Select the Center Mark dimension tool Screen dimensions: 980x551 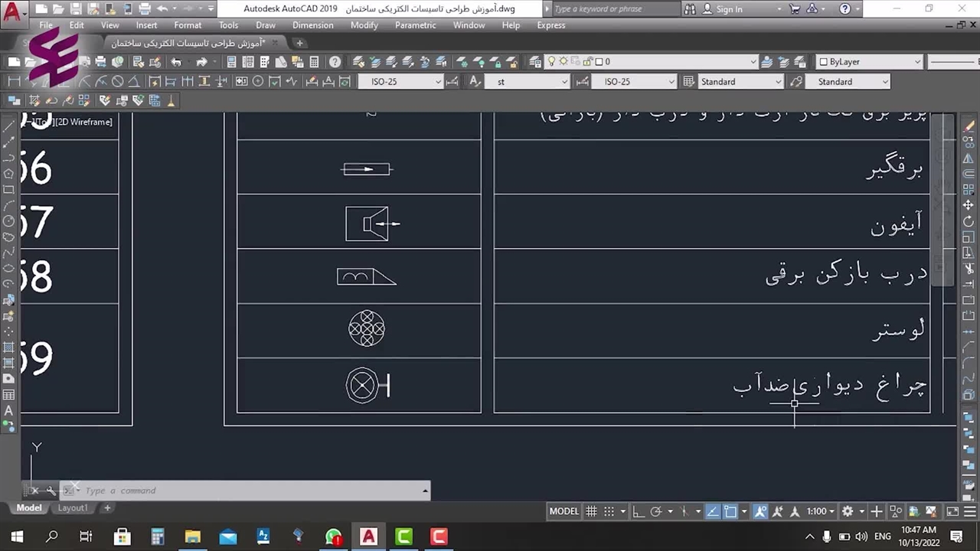258,82
